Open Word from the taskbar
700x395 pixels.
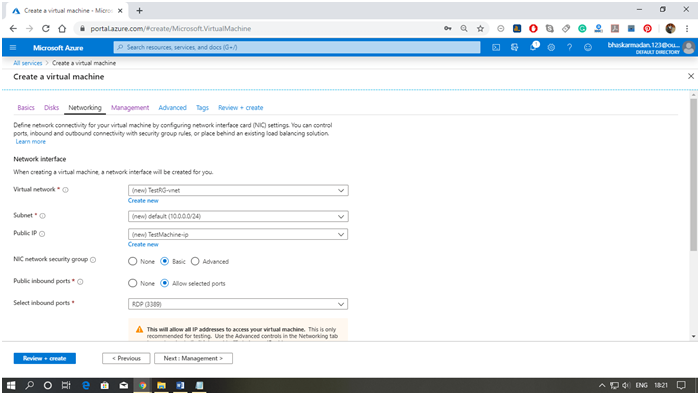[x=180, y=385]
